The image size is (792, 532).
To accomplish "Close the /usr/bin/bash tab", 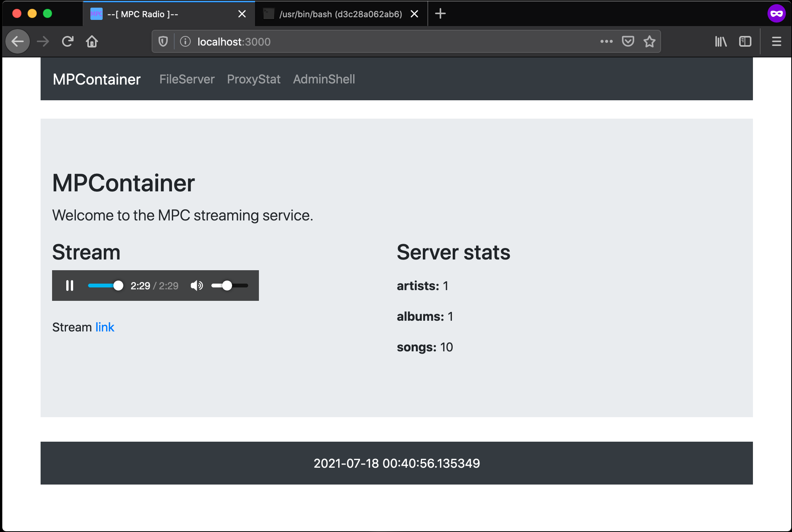I will pyautogui.click(x=414, y=14).
